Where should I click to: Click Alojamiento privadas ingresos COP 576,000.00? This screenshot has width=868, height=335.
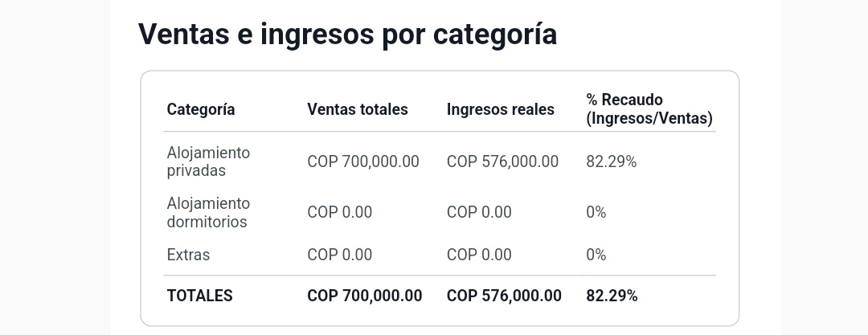502,161
